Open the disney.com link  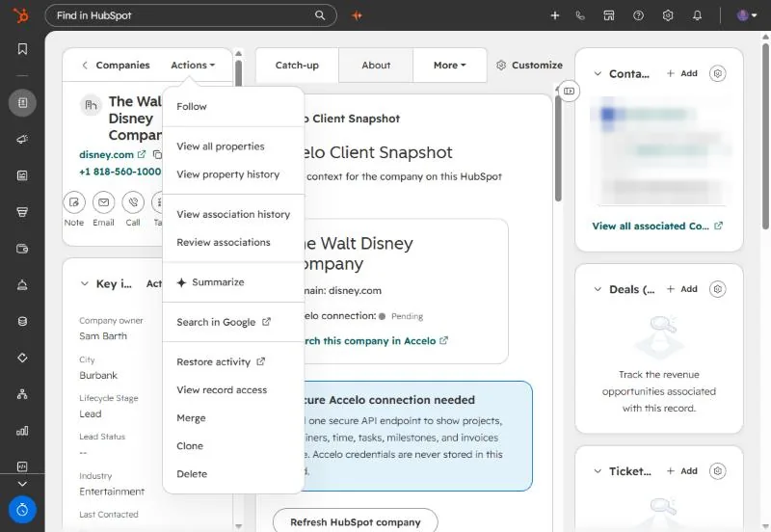click(112, 154)
